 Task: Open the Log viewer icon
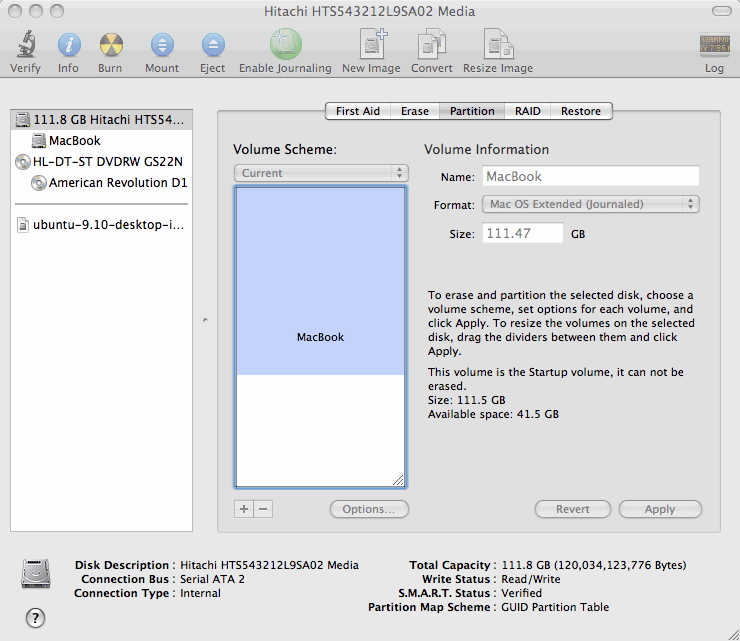(x=715, y=45)
